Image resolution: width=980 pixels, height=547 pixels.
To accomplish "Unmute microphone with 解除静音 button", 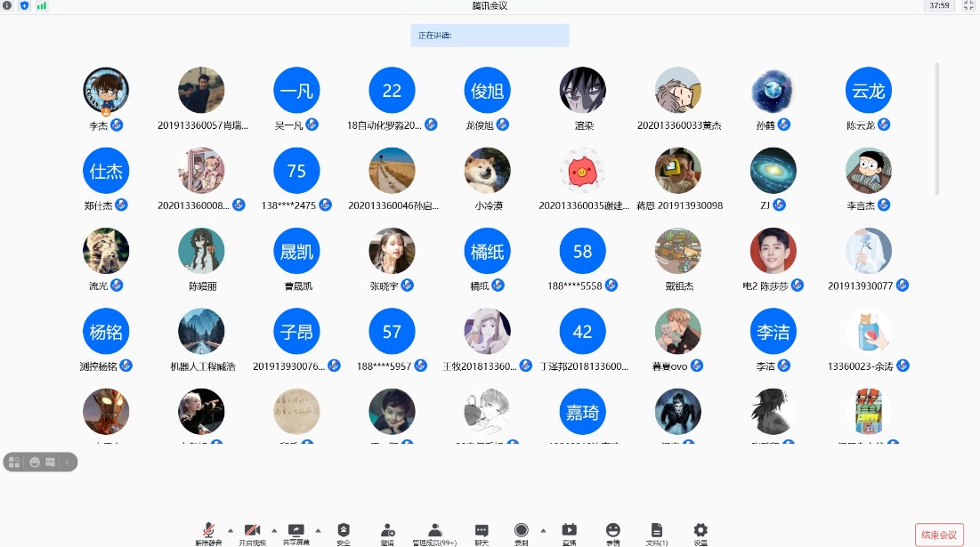I will (x=208, y=531).
